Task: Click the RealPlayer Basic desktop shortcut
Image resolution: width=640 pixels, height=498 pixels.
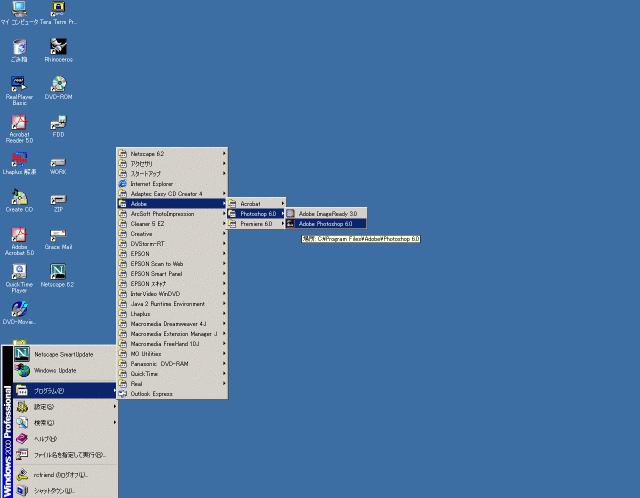Action: pyautogui.click(x=19, y=86)
